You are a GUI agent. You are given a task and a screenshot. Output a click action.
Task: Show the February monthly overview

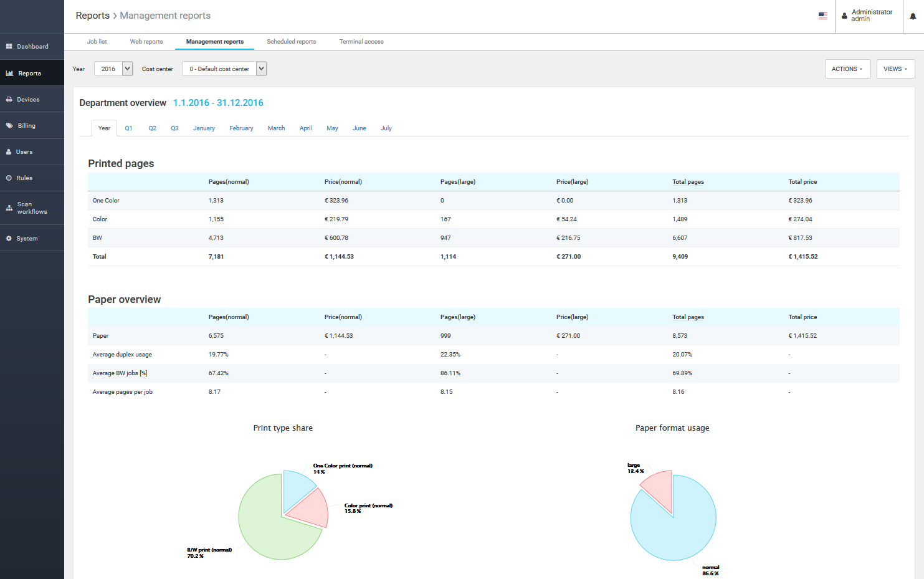pos(241,128)
